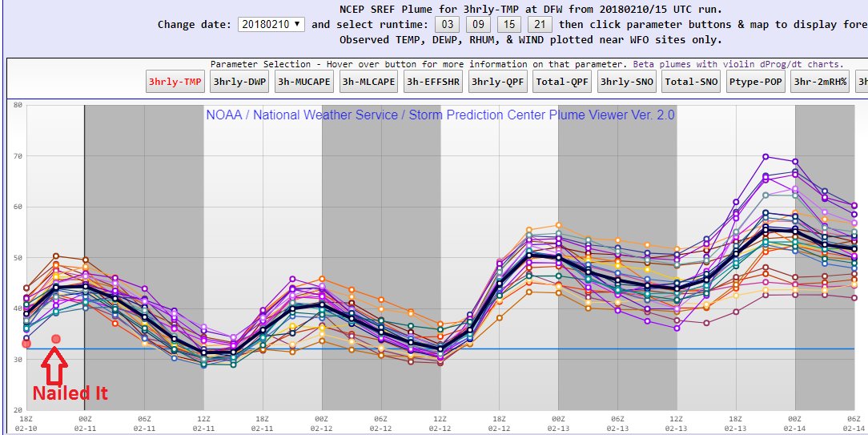The height and width of the screenshot is (435, 868).
Task: Select the 3hrly-DWP parameter button
Action: click(239, 82)
